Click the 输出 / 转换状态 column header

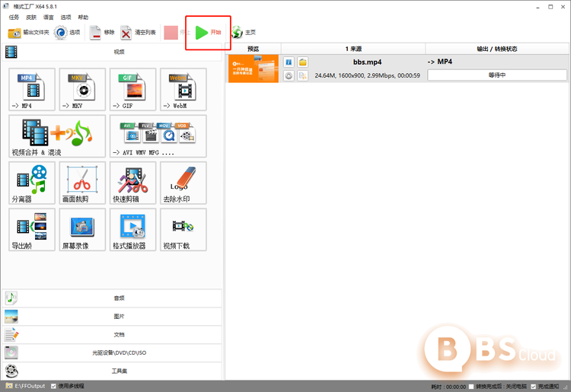[x=497, y=49]
